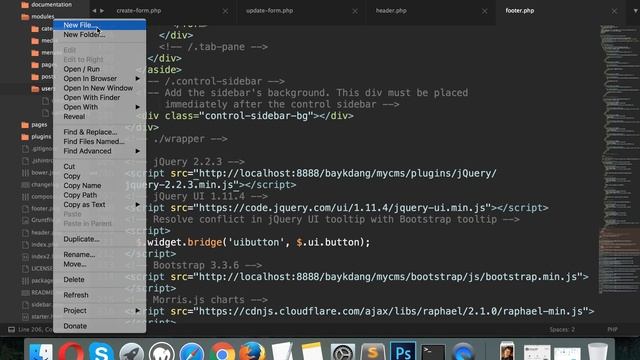
Task: Click the plugins folder icon in sidebar
Action: 25,137
